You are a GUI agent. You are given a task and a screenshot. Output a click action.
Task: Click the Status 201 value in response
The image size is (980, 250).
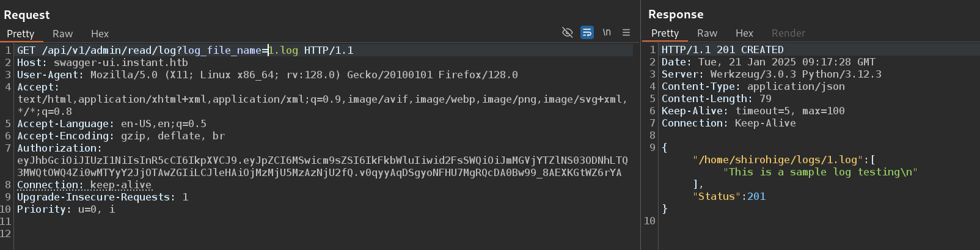(756, 196)
